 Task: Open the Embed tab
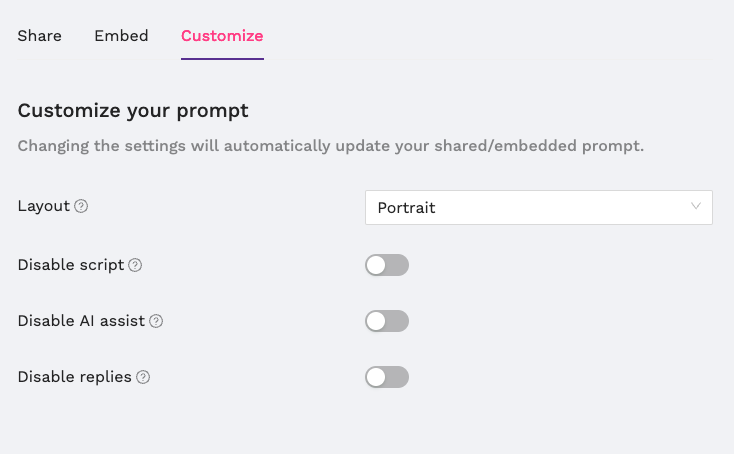tap(121, 36)
